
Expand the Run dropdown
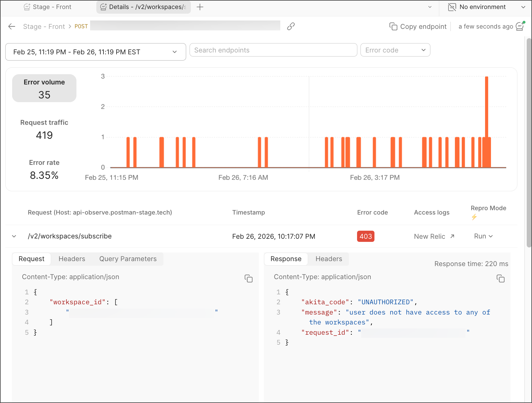click(x=483, y=236)
